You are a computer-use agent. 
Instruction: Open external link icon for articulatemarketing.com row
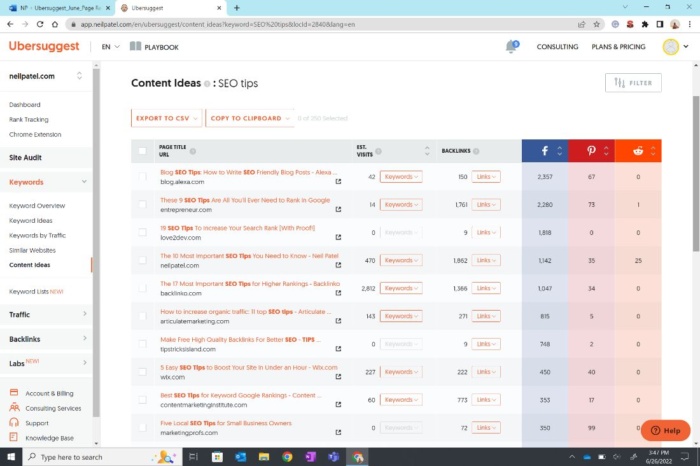coord(338,321)
